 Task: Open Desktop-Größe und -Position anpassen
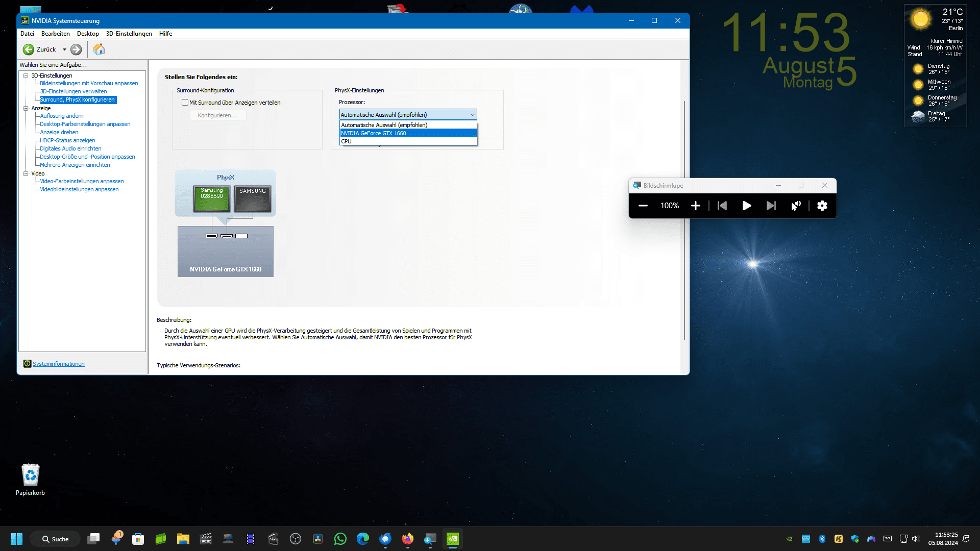(87, 157)
